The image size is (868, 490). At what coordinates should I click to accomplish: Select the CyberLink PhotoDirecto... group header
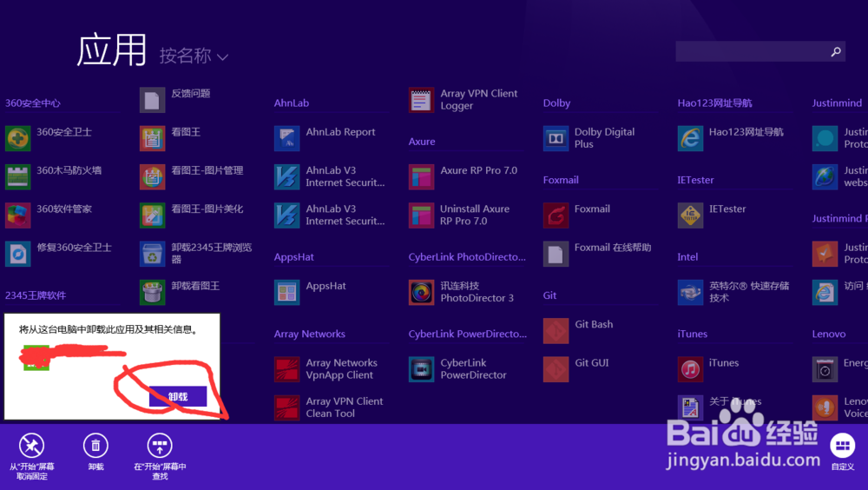coord(467,257)
